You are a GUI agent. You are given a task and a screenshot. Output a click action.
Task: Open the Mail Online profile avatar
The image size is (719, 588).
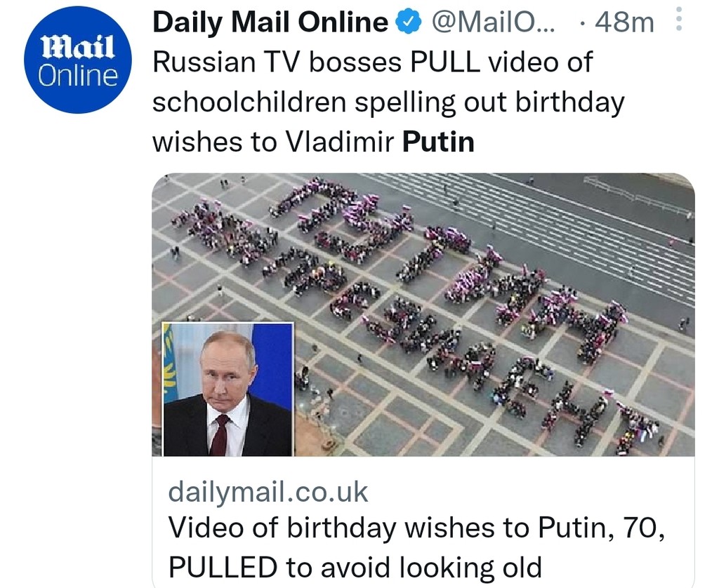(x=78, y=61)
